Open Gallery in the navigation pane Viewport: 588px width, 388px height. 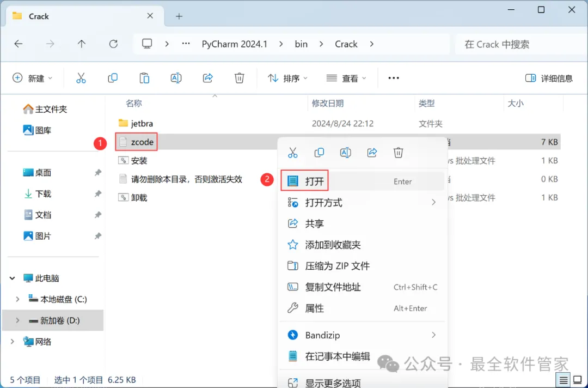tap(37, 130)
